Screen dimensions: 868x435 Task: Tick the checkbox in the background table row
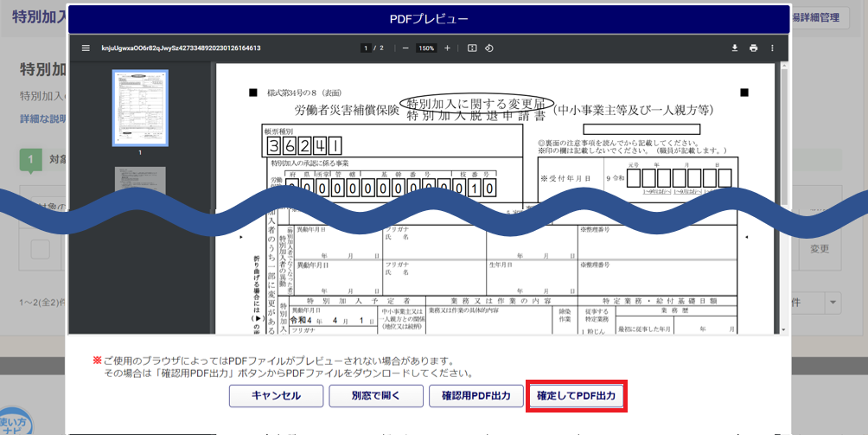pyautogui.click(x=41, y=249)
